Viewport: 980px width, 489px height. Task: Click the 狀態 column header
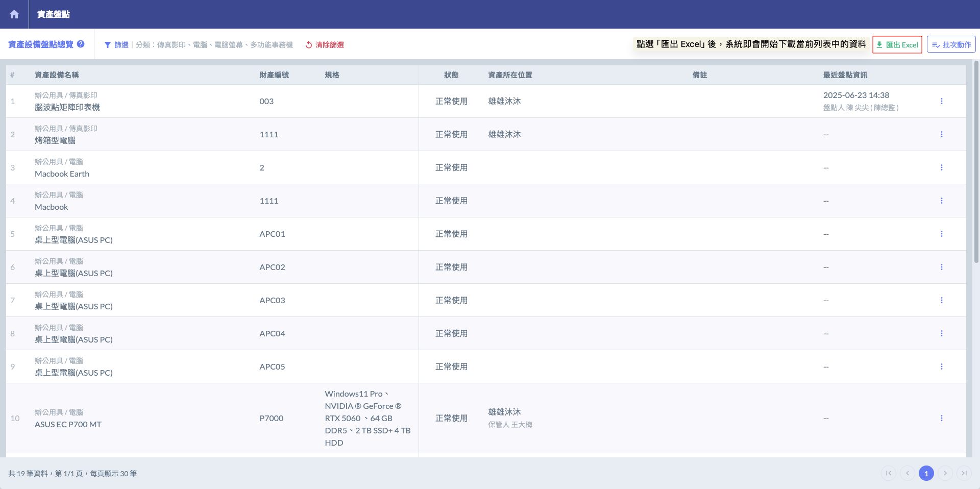[451, 75]
